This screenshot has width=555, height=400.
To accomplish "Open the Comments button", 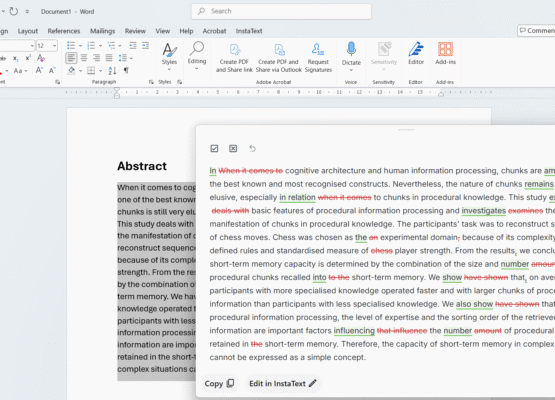I will [537, 31].
